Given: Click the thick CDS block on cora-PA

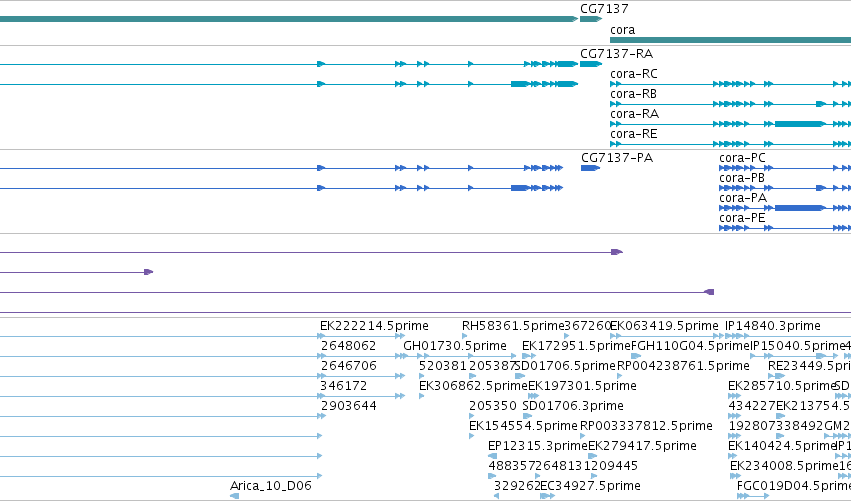Looking at the screenshot, I should [799, 208].
